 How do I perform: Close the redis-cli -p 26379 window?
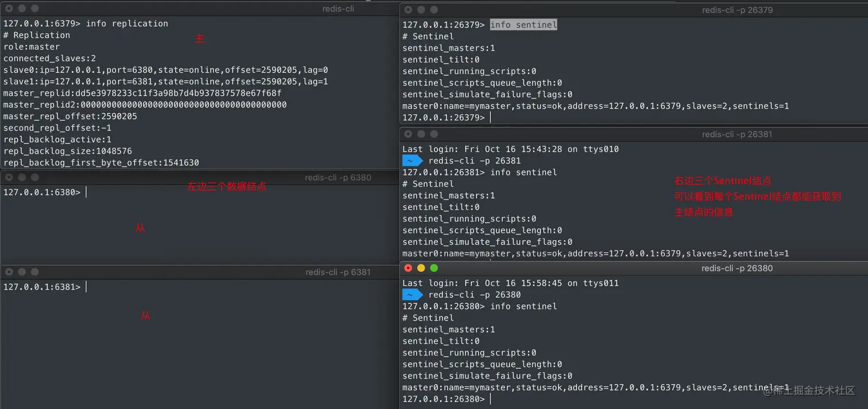tap(408, 10)
